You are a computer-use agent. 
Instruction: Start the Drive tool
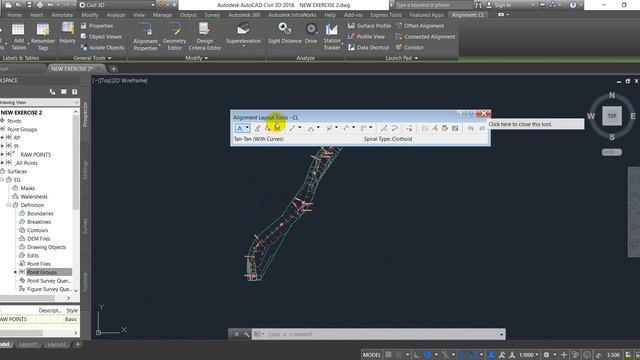pos(311,33)
